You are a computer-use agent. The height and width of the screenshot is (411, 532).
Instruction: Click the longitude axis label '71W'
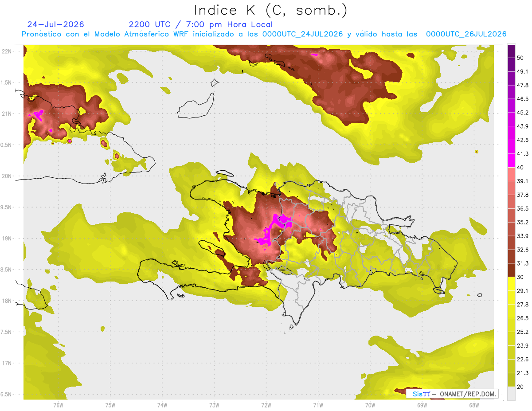pos(318,405)
